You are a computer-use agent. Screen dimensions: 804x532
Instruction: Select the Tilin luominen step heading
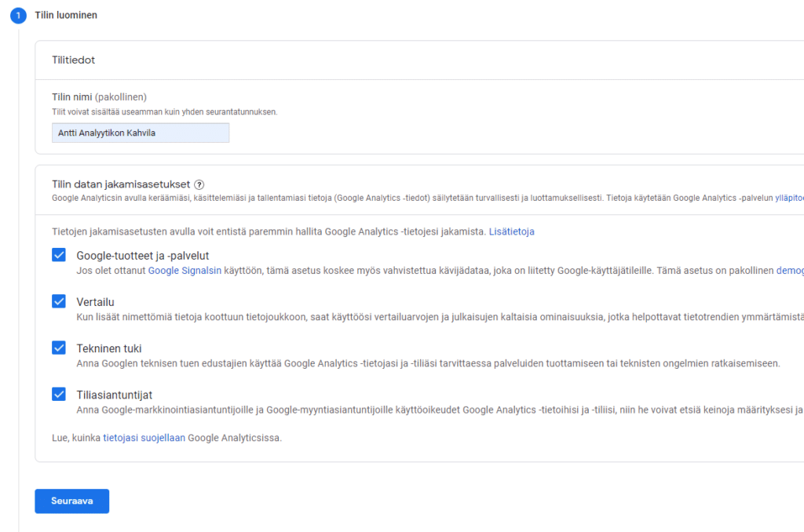pyautogui.click(x=67, y=15)
